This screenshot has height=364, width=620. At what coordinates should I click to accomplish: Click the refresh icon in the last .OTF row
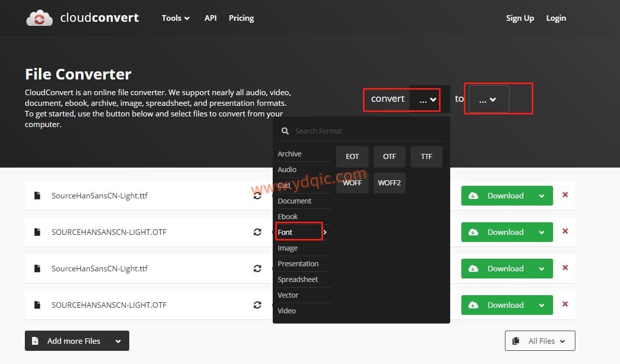coord(258,305)
